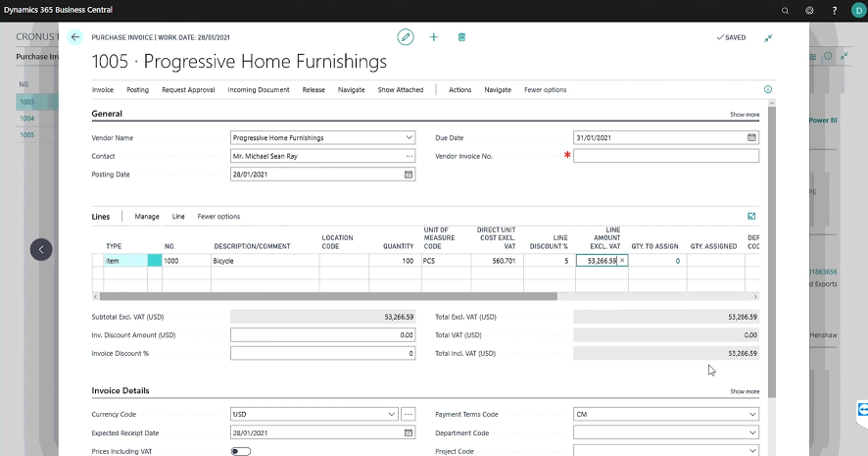868x456 pixels.
Task: Open the Posting Date calendar picker
Action: (x=409, y=174)
